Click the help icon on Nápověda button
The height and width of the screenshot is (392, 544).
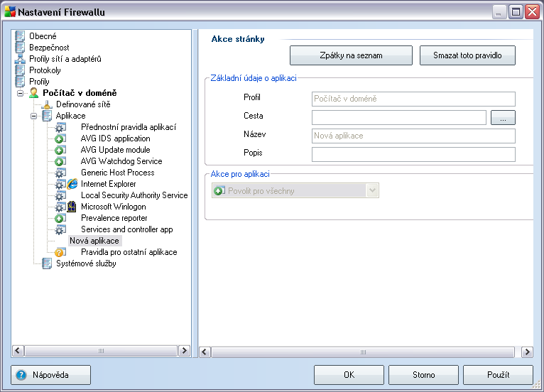click(21, 375)
